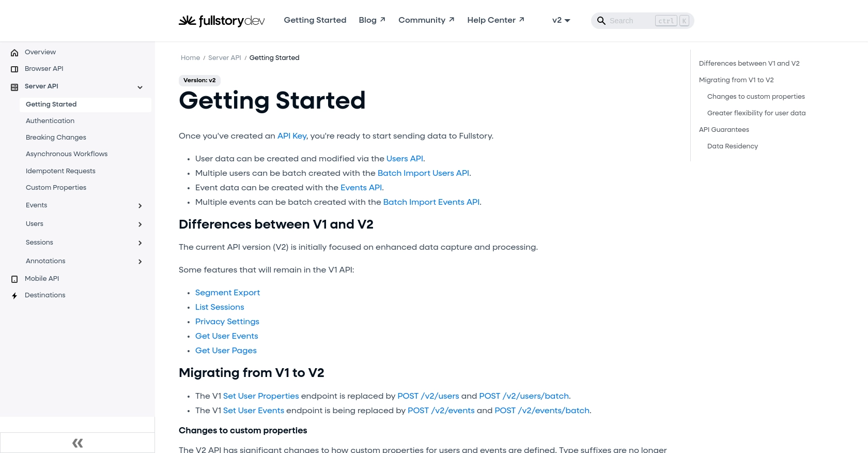The width and height of the screenshot is (868, 453).
Task: Select Browser API in the sidebar
Action: (44, 69)
